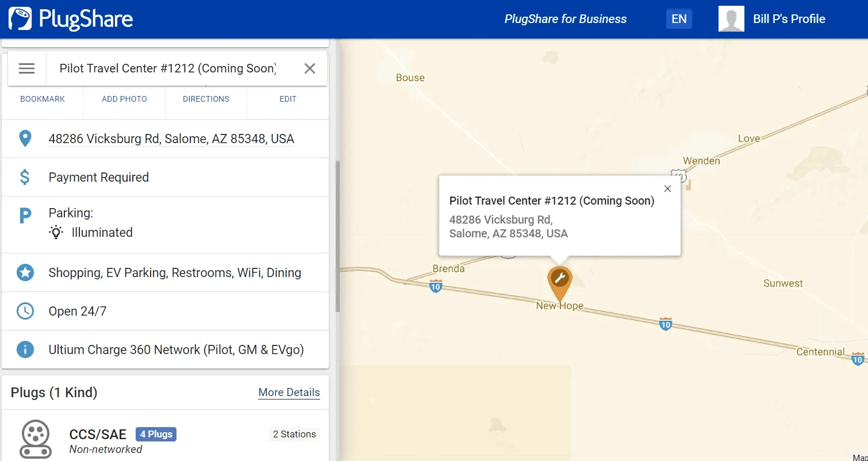Click the ADD PHOTO button
The image size is (868, 461).
point(124,99)
